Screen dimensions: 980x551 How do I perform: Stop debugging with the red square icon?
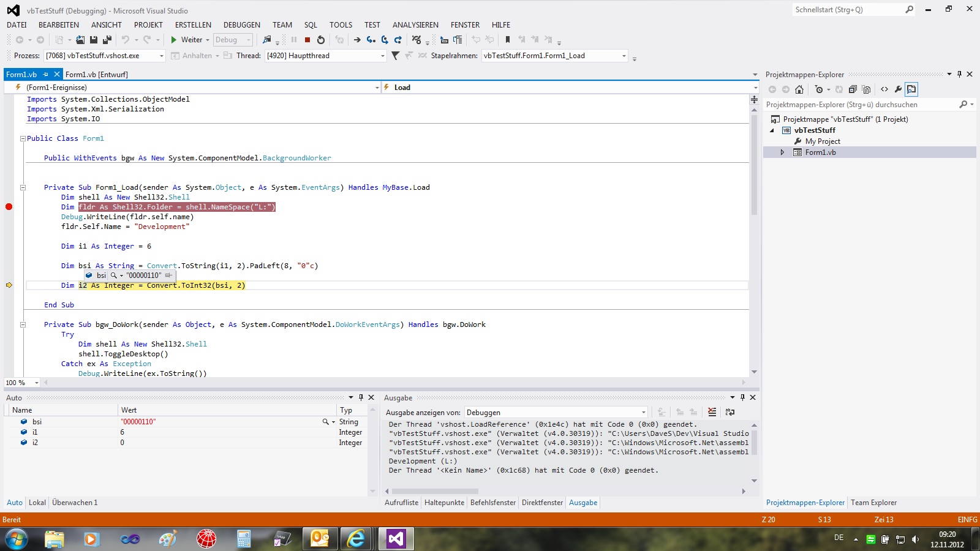[x=307, y=40]
